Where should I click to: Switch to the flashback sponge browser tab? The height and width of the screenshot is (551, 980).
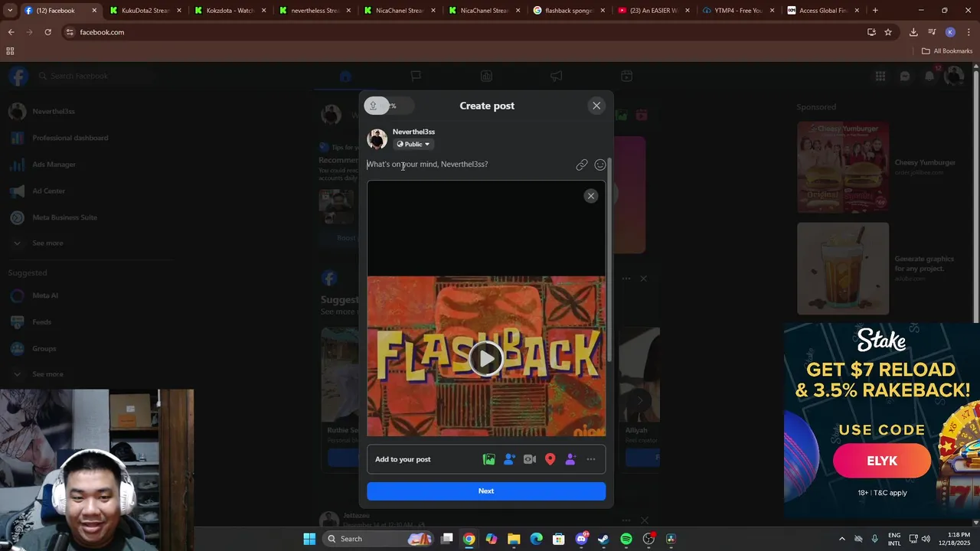568,11
